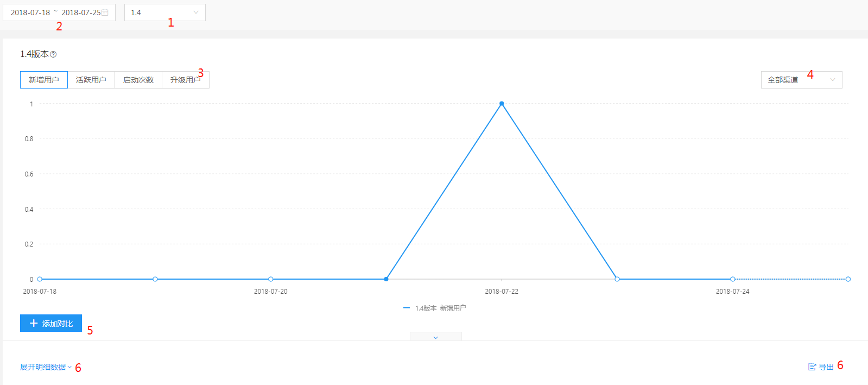Click the calendar icon in date field

point(105,12)
